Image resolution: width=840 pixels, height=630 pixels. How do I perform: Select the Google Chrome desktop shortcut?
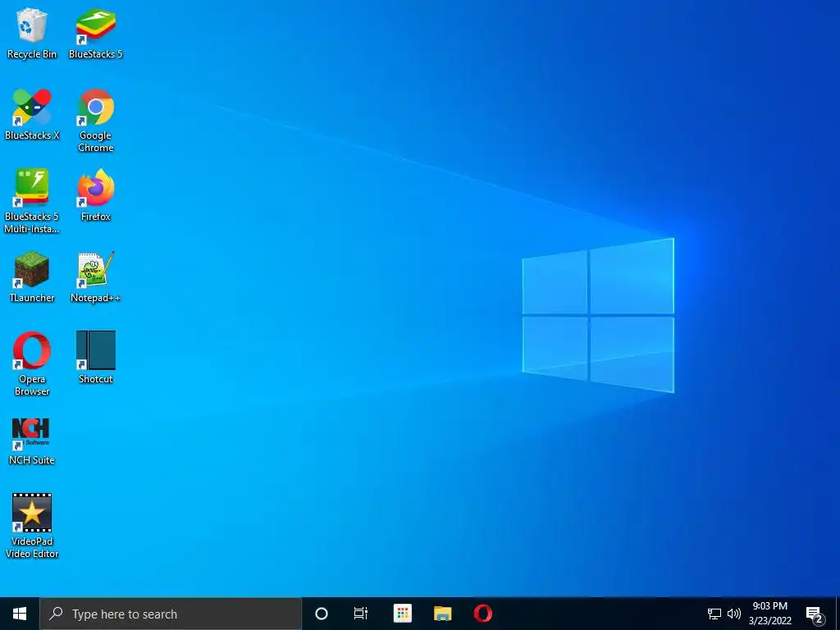[96, 121]
